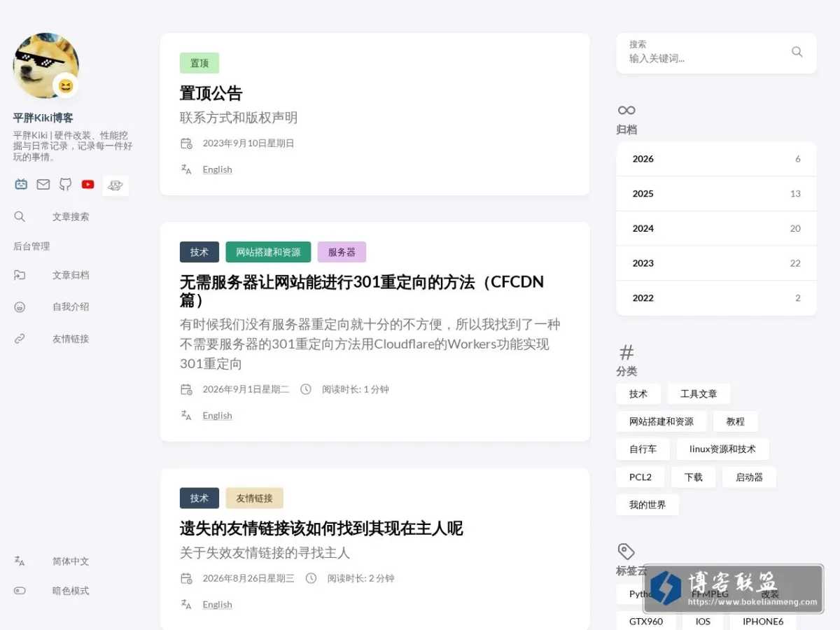The image size is (840, 630).
Task: Click the 2026年8月26日星期三 date text
Action: pos(248,578)
